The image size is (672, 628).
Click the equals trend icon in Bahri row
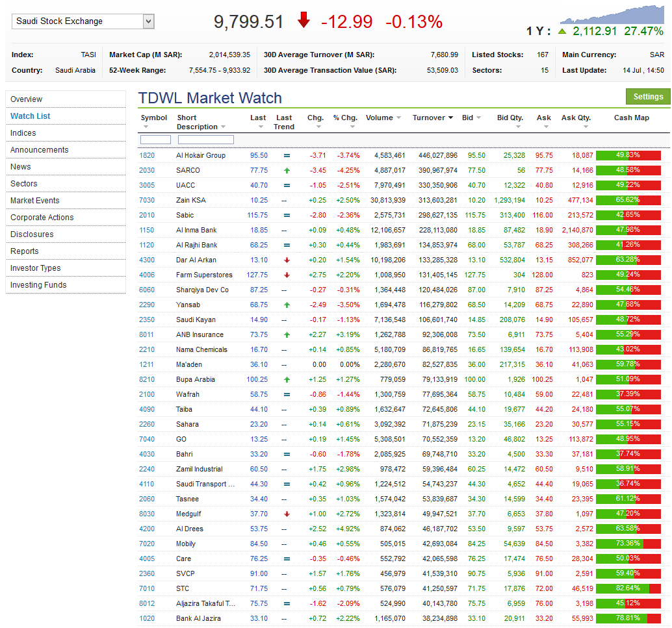click(x=287, y=454)
